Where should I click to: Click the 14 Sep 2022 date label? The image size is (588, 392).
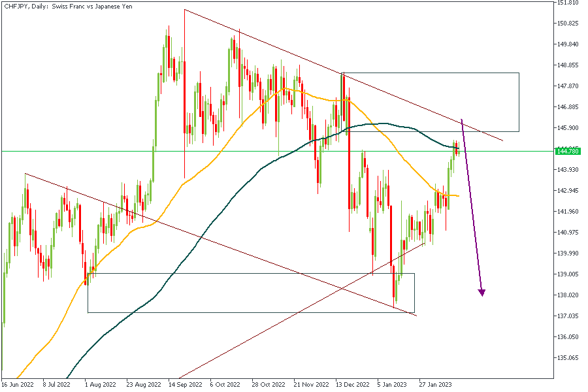pyautogui.click(x=186, y=385)
